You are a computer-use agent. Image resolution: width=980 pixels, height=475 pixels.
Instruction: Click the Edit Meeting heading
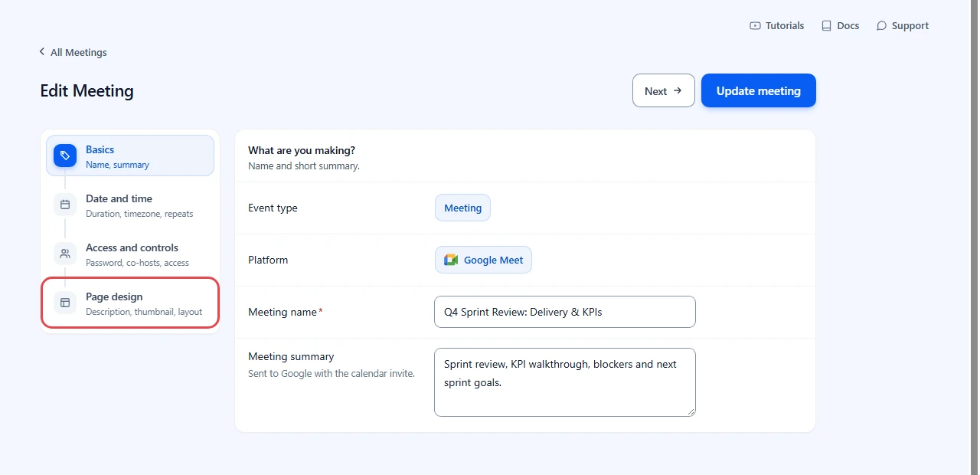pos(87,90)
